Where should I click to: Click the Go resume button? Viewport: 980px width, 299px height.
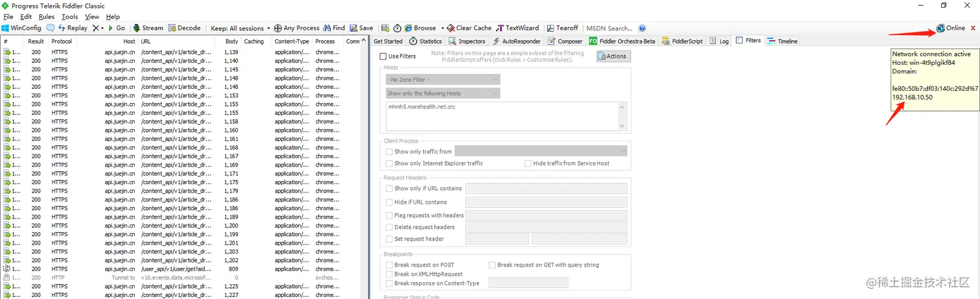pyautogui.click(x=116, y=28)
